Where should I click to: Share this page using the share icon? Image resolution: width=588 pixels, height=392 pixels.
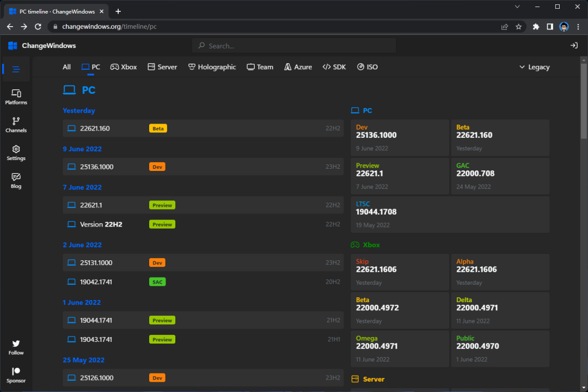coord(504,27)
